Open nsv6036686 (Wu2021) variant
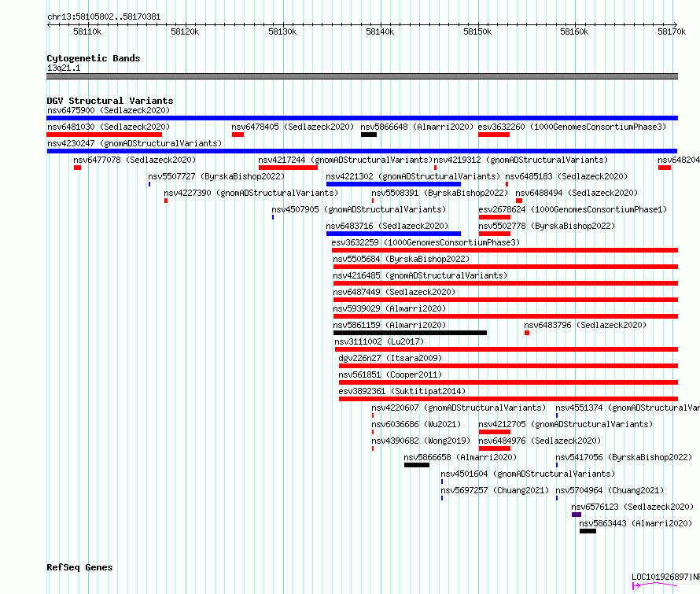 point(416,424)
